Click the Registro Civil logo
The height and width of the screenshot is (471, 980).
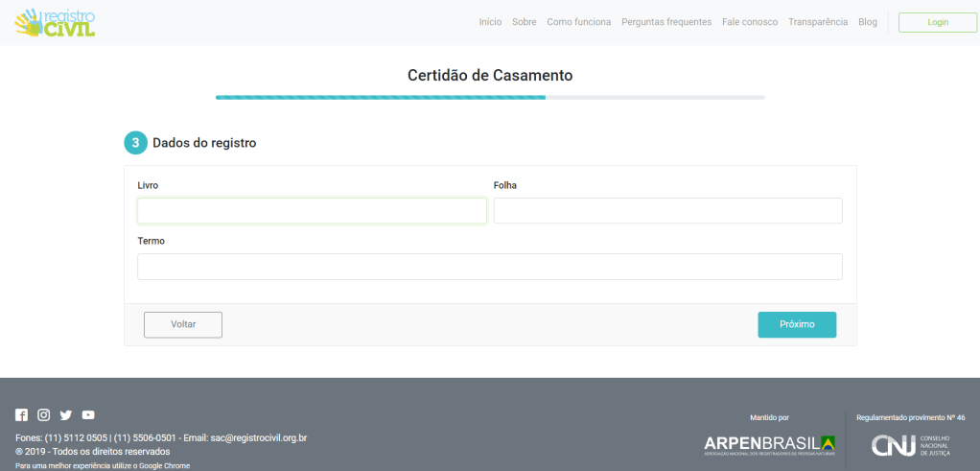pyautogui.click(x=55, y=22)
